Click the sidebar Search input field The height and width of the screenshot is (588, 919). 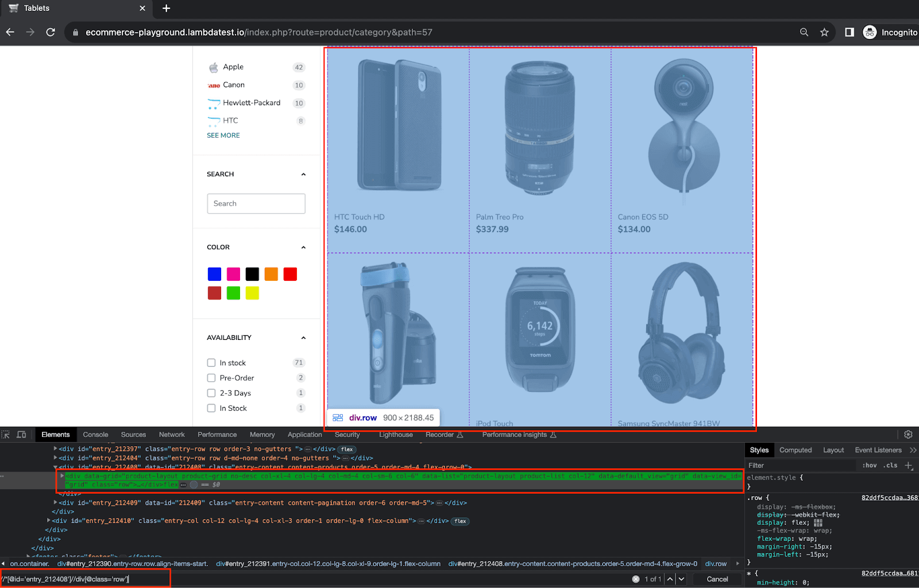(x=256, y=204)
